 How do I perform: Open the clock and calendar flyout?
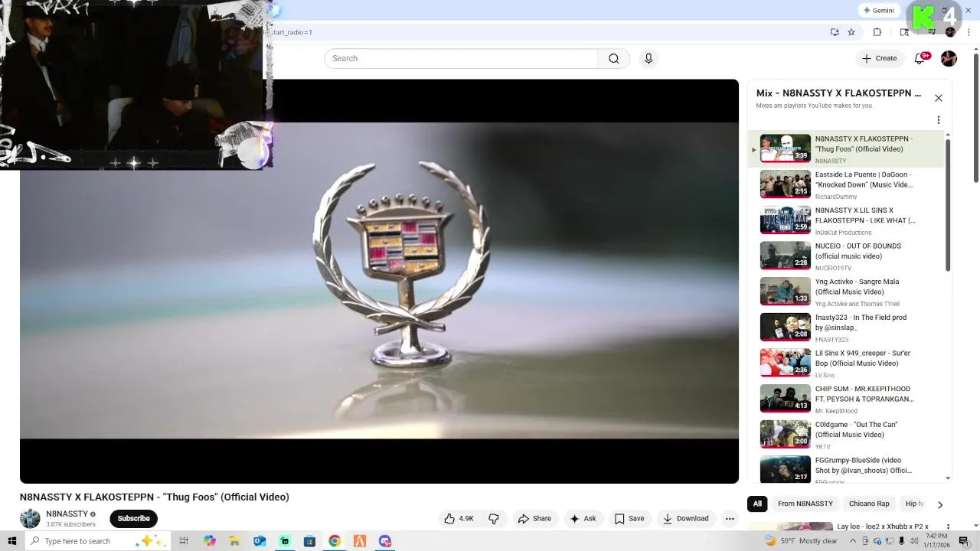point(936,541)
